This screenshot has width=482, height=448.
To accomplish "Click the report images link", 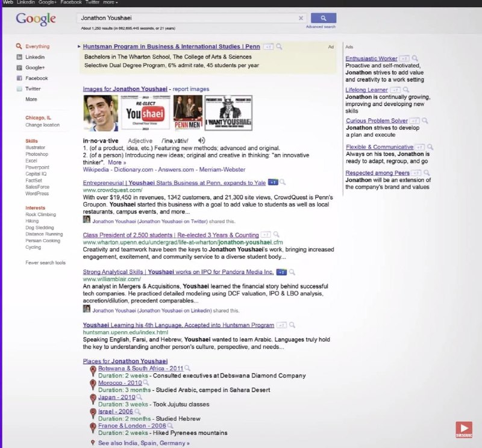I will (x=190, y=89).
